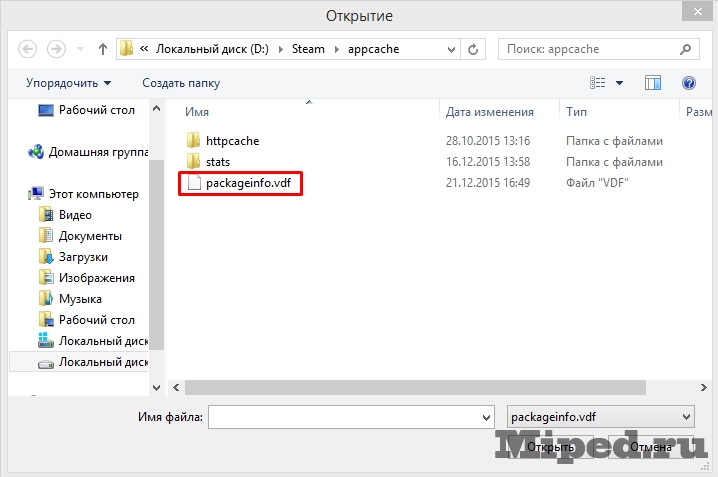Open the Help question mark icon
Screen dimensions: 718x477
[x=688, y=83]
